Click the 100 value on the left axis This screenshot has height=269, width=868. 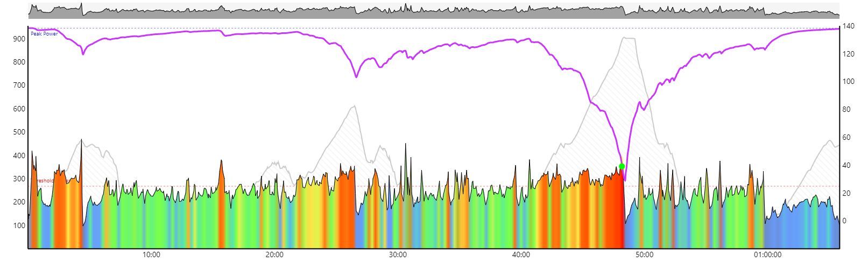click(19, 225)
